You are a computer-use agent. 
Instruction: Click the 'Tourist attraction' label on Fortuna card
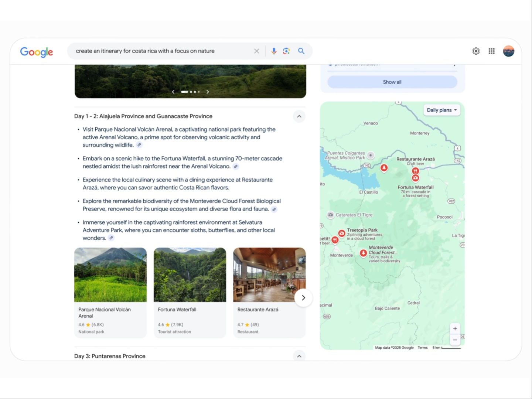coord(174,332)
